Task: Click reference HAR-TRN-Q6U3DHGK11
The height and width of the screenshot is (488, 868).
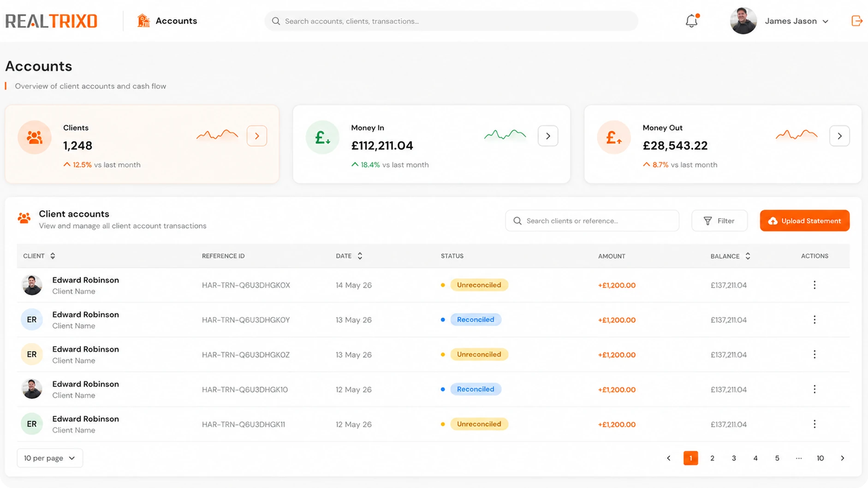Action: pos(244,424)
